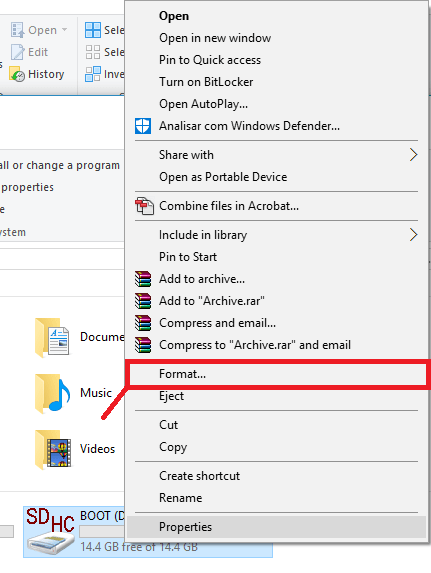Open the Videos folder icon
This screenshot has width=431, height=573.
53,449
